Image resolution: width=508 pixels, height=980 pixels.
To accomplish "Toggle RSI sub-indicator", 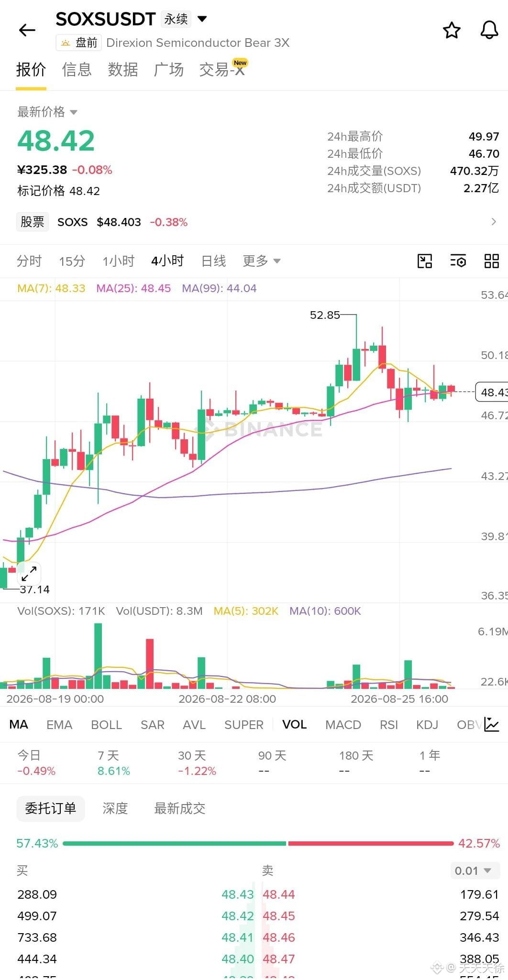I will click(389, 725).
